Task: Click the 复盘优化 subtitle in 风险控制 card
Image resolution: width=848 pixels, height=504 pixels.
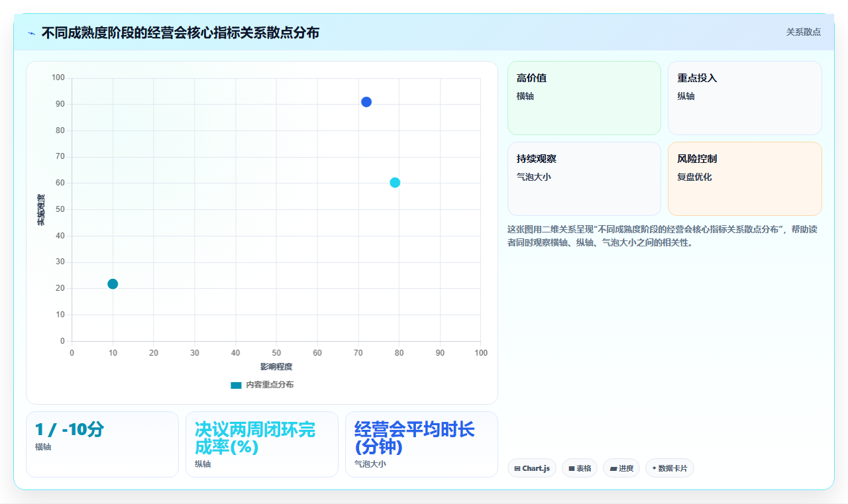Action: tap(694, 177)
